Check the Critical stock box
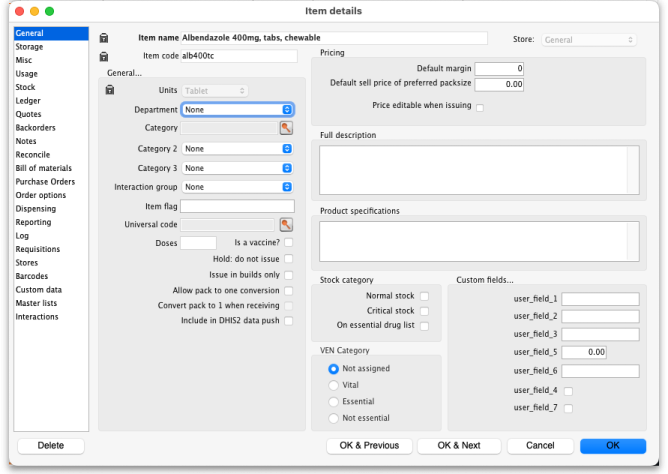The height and width of the screenshot is (474, 668). 424,311
